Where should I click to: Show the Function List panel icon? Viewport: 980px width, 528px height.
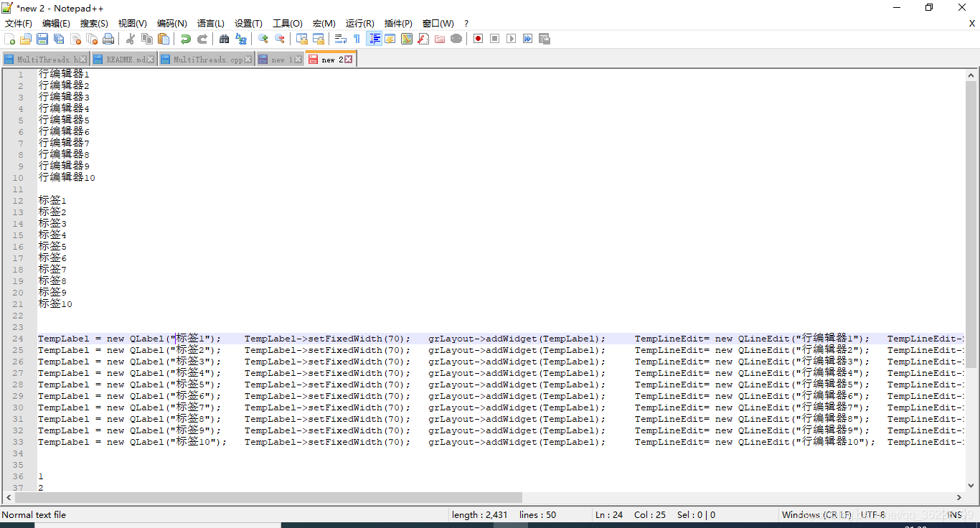tap(423, 39)
